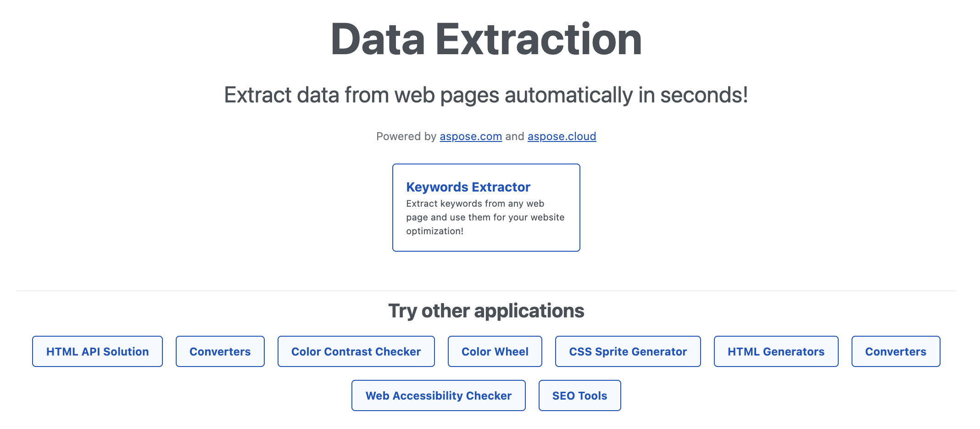Click the Keywords Extractor description text
The width and height of the screenshot is (980, 429).
pos(485,217)
